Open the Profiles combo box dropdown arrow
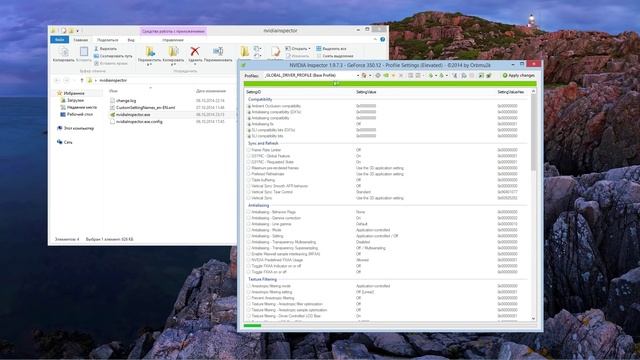 (x=358, y=76)
